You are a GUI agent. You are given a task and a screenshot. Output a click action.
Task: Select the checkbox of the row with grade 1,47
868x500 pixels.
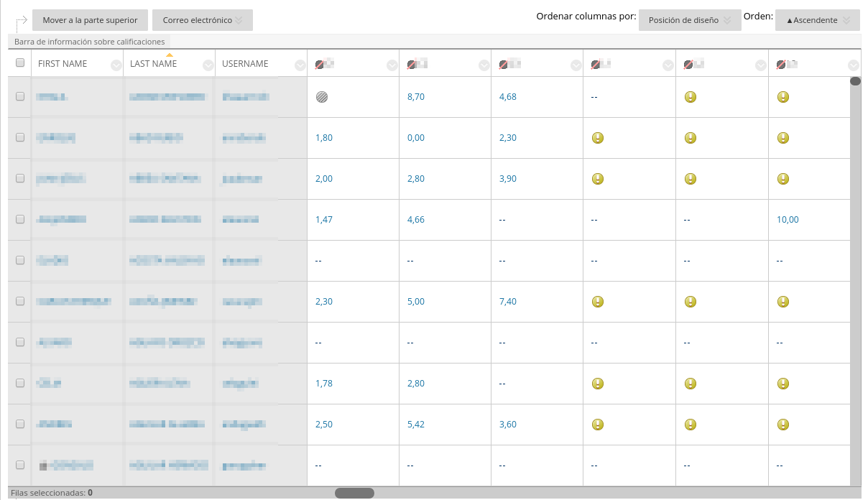20,219
